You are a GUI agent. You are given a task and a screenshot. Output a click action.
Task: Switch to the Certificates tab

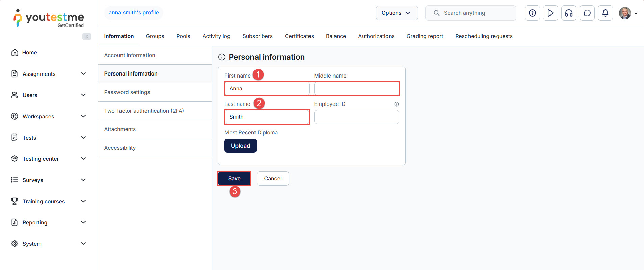coord(299,36)
